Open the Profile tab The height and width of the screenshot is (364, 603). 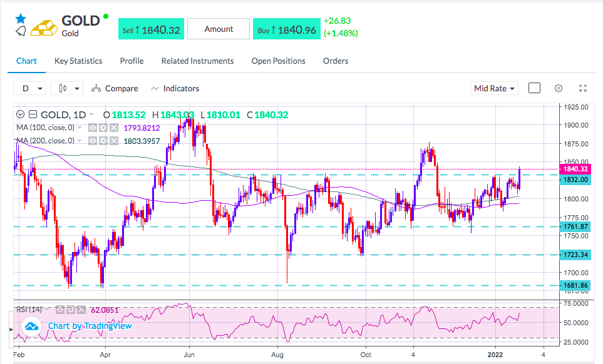click(x=132, y=61)
